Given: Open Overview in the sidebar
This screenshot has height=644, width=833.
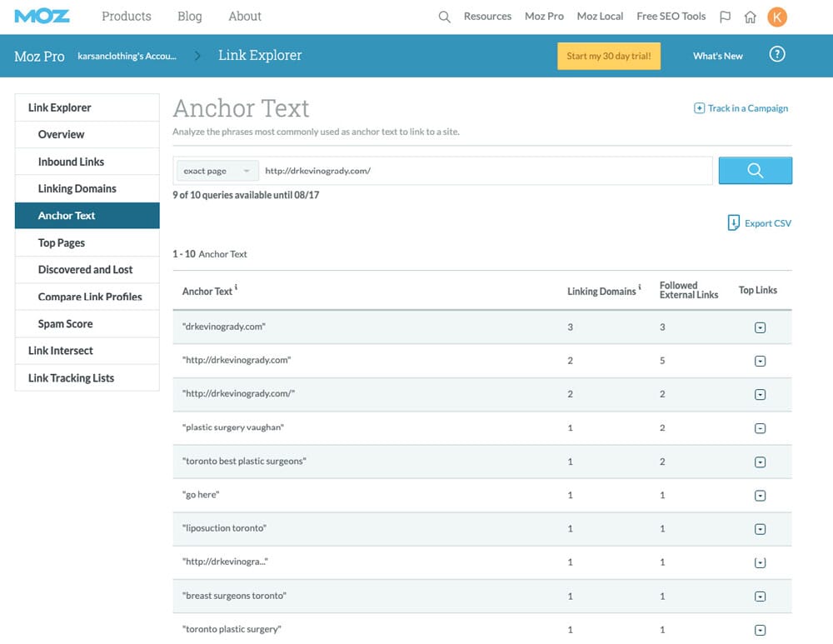Looking at the screenshot, I should click(87, 134).
